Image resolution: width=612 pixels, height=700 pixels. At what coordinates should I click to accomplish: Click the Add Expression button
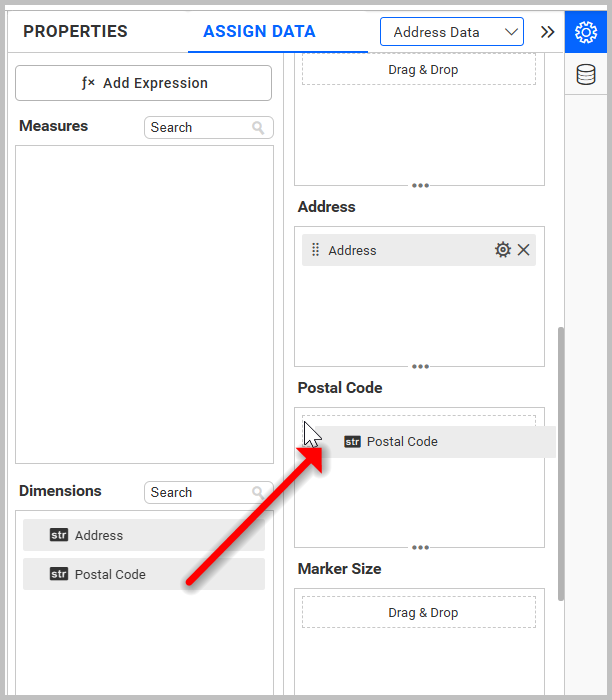pos(143,83)
